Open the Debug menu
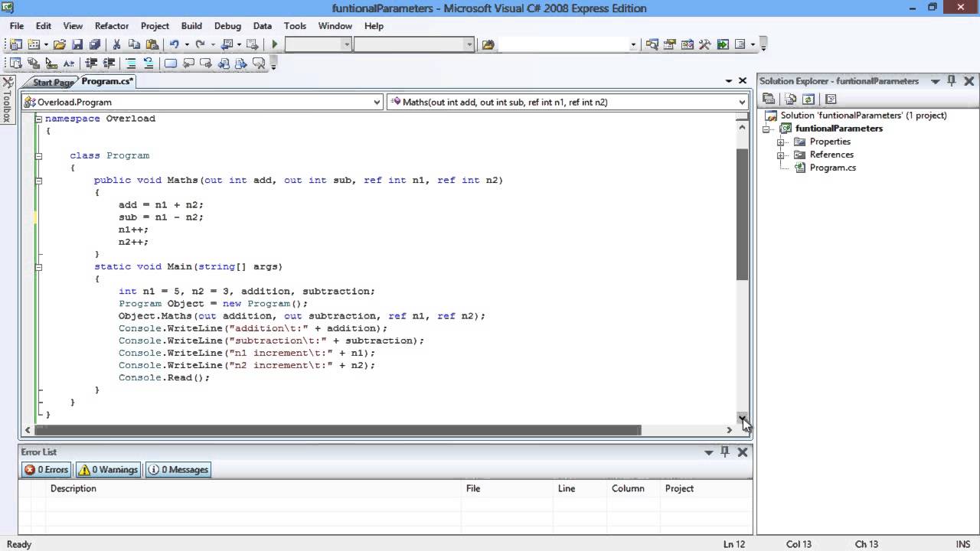Image resolution: width=980 pixels, height=551 pixels. (227, 26)
